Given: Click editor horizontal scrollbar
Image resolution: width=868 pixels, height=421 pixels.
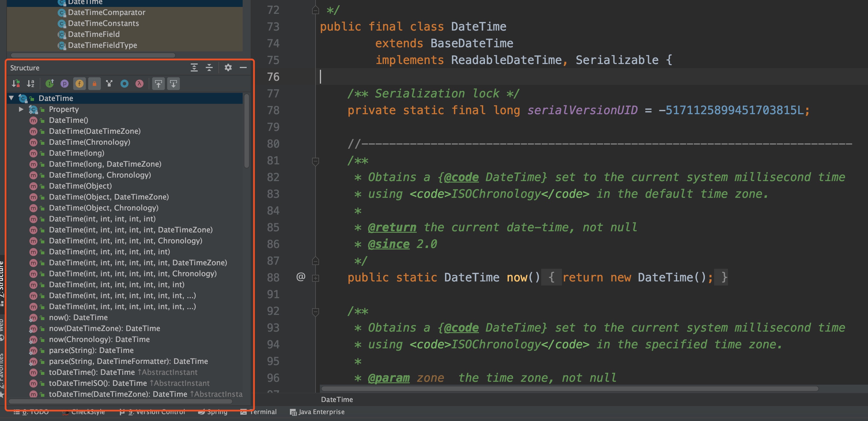Looking at the screenshot, I should pyautogui.click(x=569, y=389).
